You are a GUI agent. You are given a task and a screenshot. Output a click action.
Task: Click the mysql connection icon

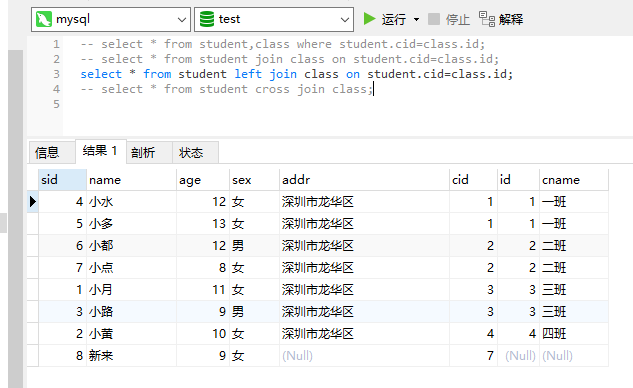coord(44,19)
